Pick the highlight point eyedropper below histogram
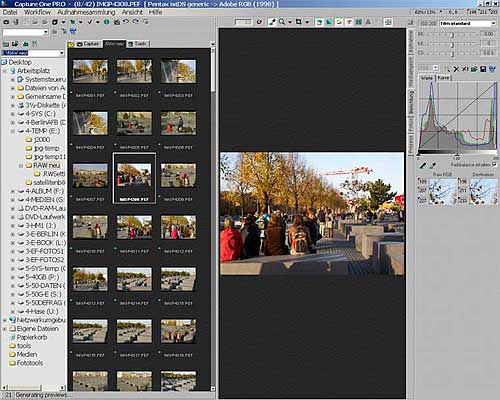The width and height of the screenshot is (500, 400). pos(433,165)
